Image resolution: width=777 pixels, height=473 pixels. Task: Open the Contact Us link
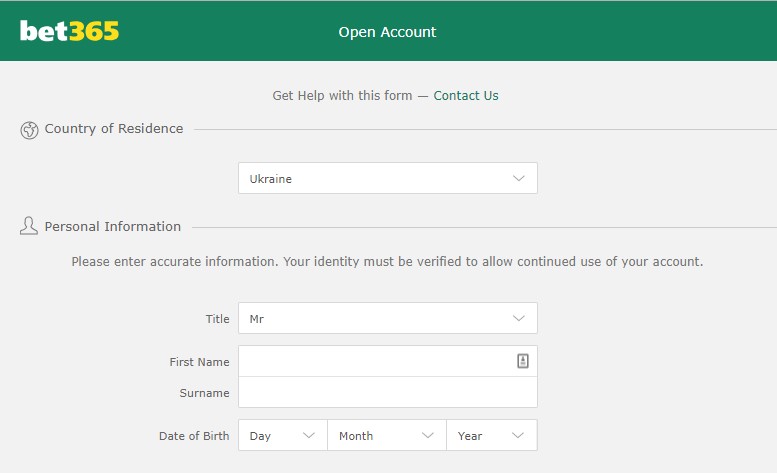click(x=466, y=96)
